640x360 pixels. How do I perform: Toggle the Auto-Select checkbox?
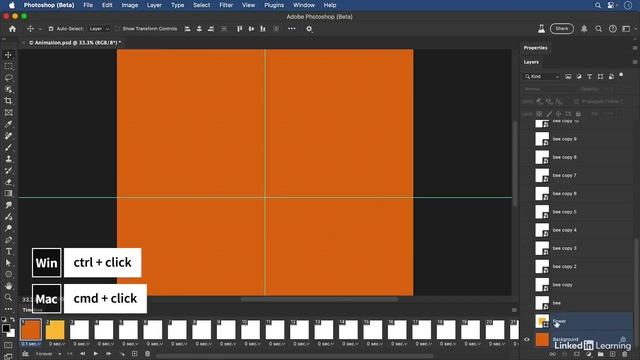(51, 29)
